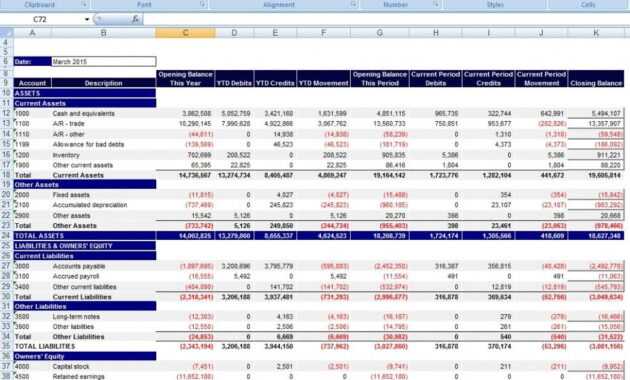The height and width of the screenshot is (380, 630).
Task: Click the 'Owners' Equity' section header cell
Action: click(84, 356)
